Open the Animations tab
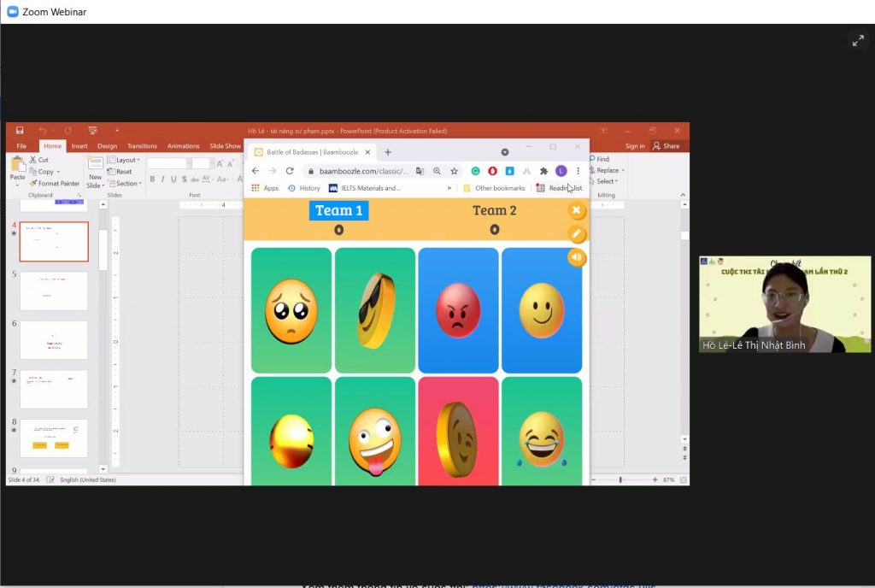The width and height of the screenshot is (875, 588). (x=183, y=146)
